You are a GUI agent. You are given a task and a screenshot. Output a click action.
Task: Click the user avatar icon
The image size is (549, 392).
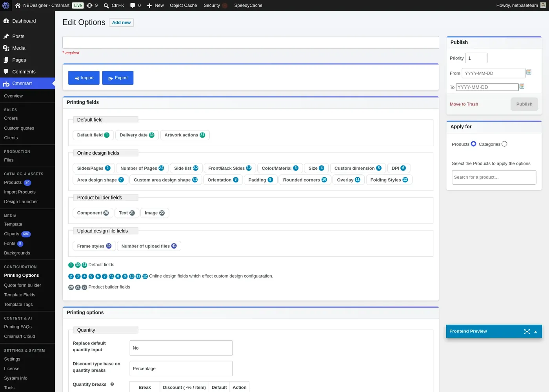[543, 5]
